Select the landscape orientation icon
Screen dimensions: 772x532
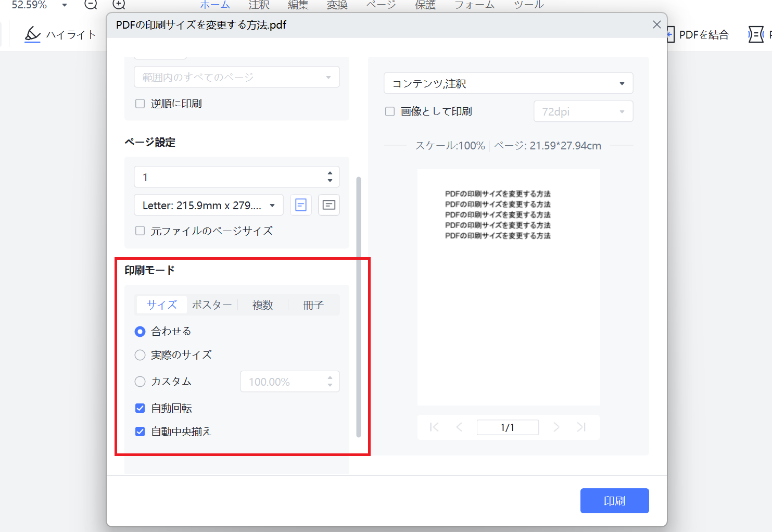(x=328, y=205)
